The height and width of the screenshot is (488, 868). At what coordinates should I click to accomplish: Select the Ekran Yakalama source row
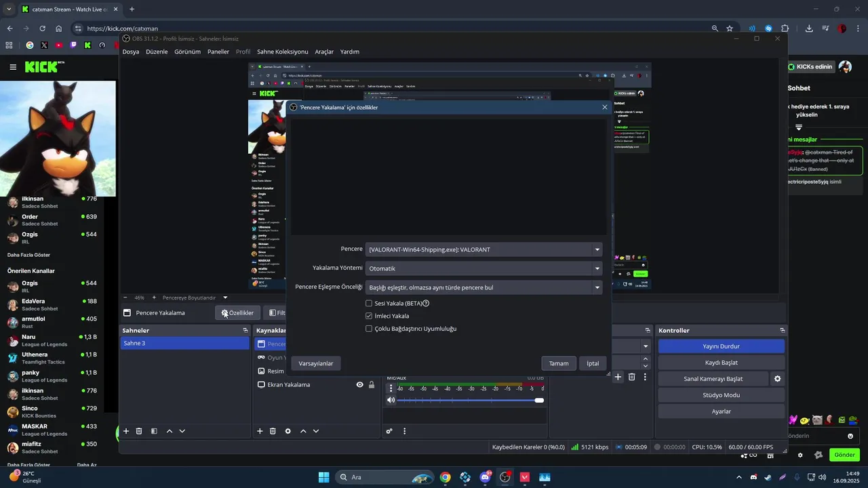pos(315,385)
